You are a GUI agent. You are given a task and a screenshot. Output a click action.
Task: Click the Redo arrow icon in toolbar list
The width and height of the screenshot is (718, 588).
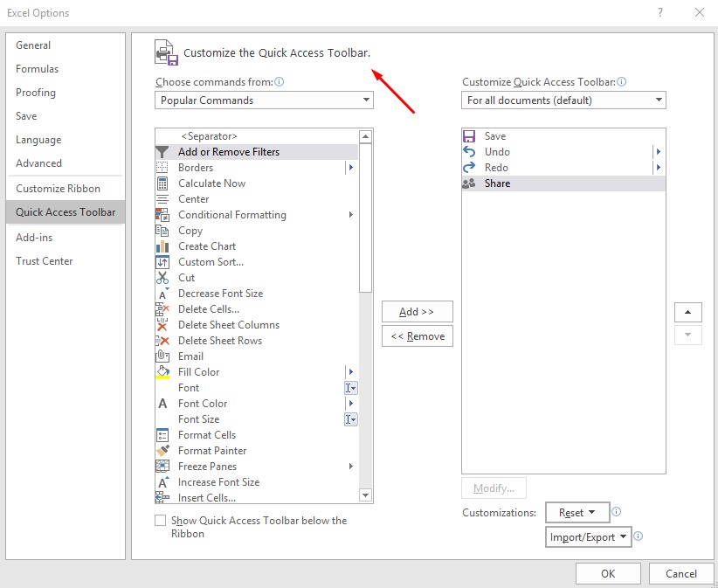(469, 168)
